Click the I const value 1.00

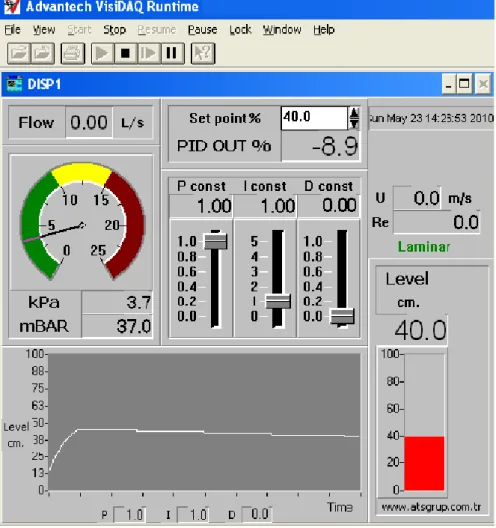pyautogui.click(x=265, y=206)
